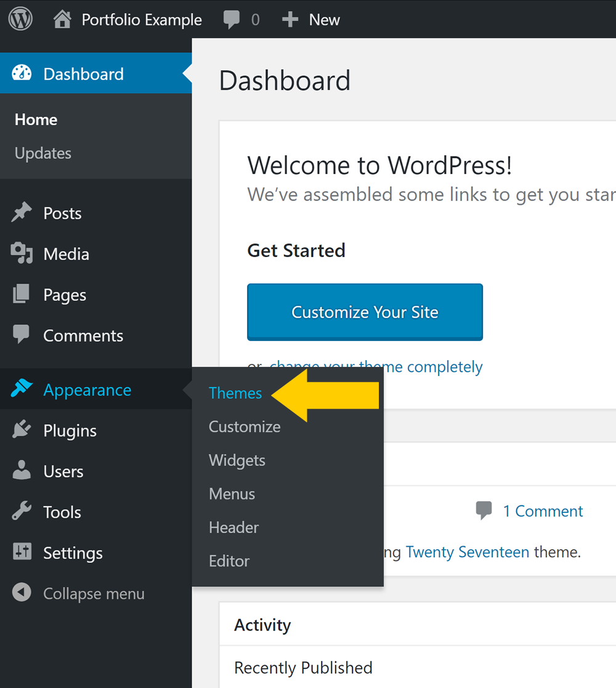
Task: Click the Dashboard page title
Action: pos(285,81)
